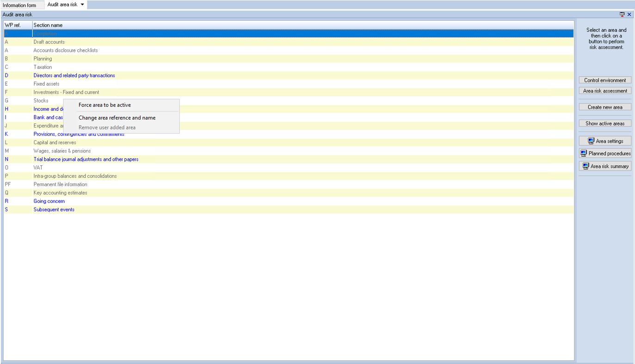Click the Create new area button

(x=605, y=107)
